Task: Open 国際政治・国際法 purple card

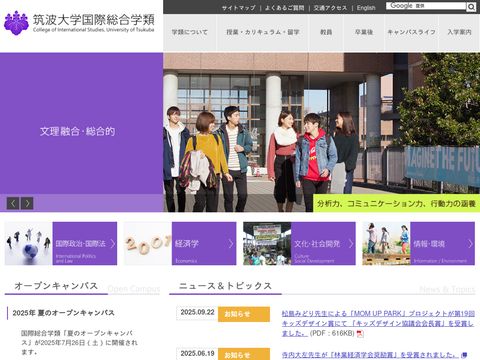Action: (x=85, y=244)
